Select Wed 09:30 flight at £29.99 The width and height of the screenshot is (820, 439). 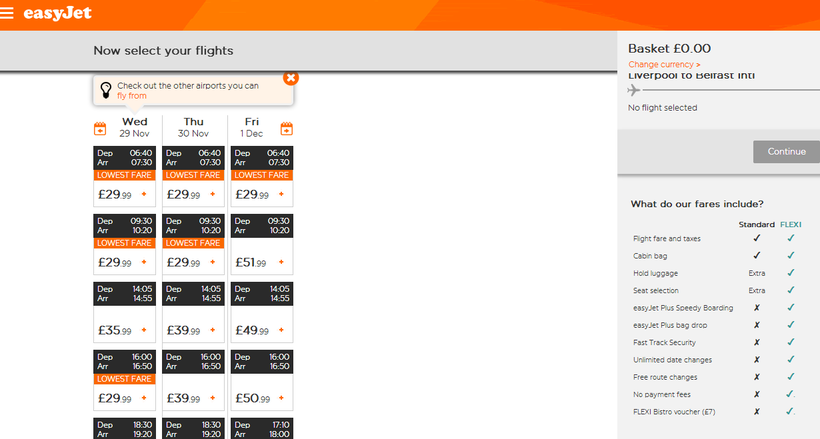point(124,244)
